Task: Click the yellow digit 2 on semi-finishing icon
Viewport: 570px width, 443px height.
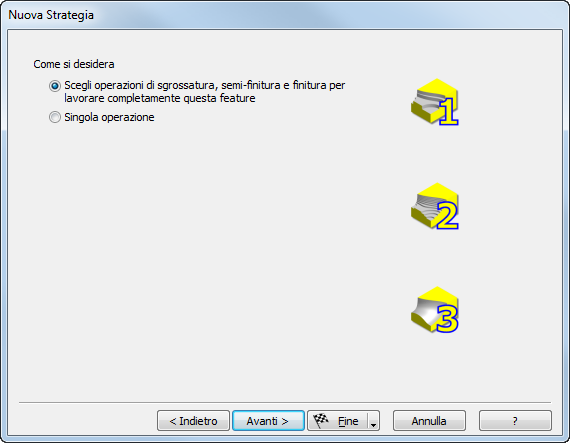Action: (x=447, y=216)
